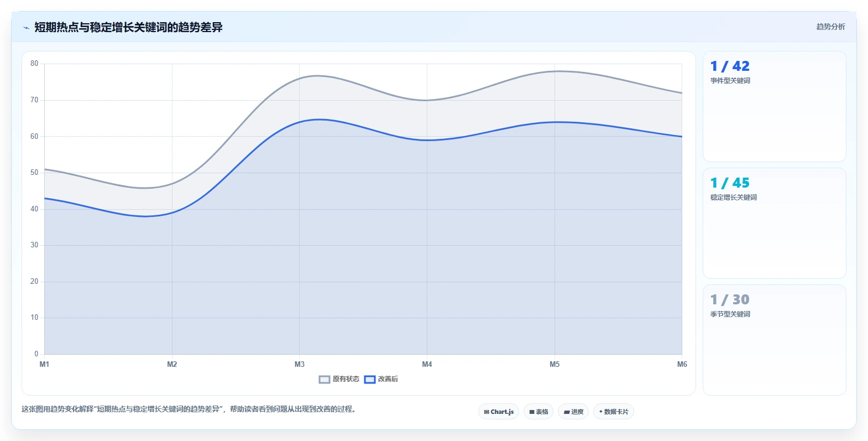The image size is (868, 441).
Task: Toggle the 原有状态 legend item
Action: click(x=339, y=379)
